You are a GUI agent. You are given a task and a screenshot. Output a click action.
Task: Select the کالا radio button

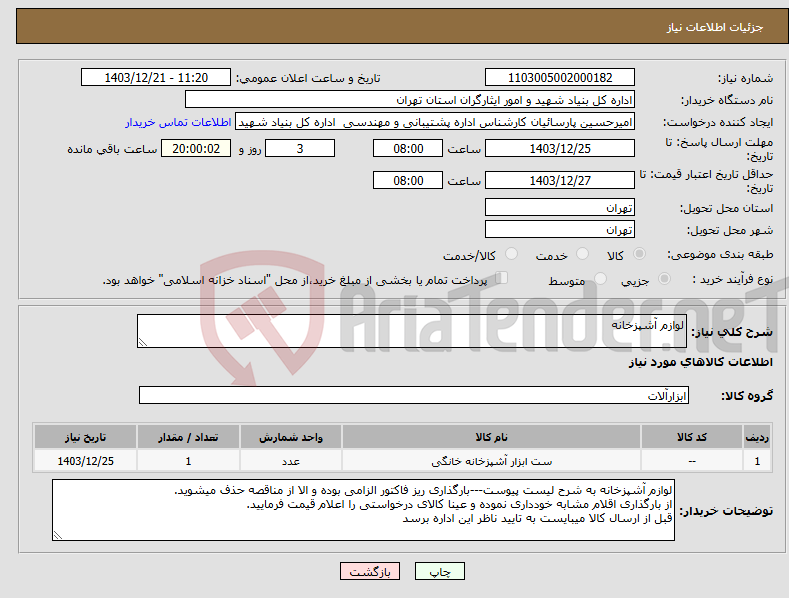click(639, 254)
